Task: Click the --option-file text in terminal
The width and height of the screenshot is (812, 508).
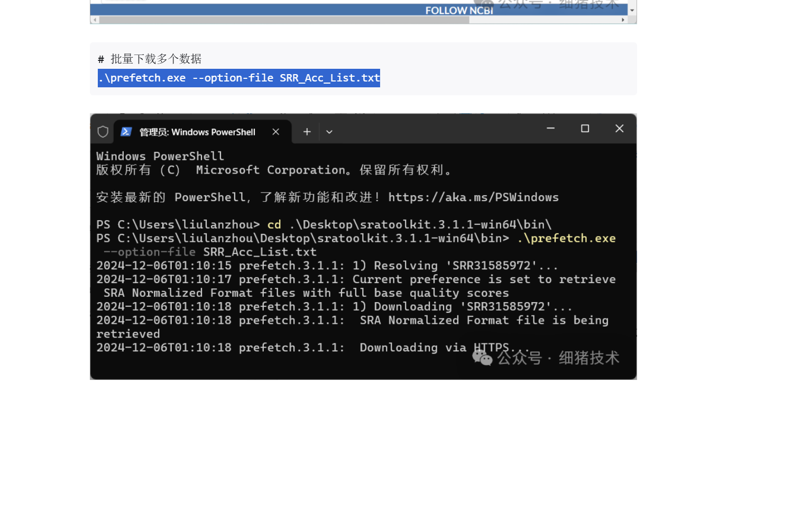Action: click(150, 252)
